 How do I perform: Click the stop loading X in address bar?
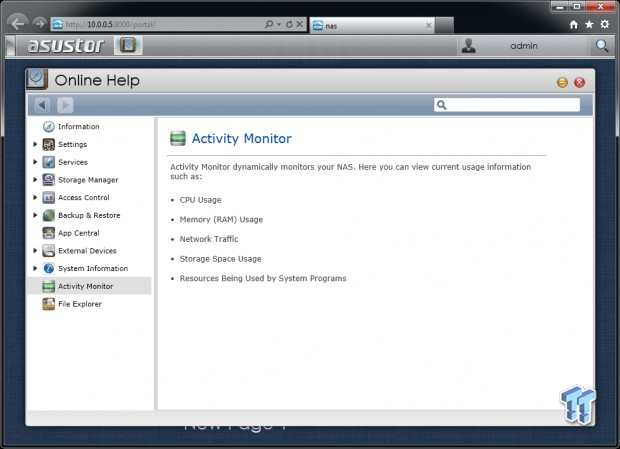click(x=300, y=24)
